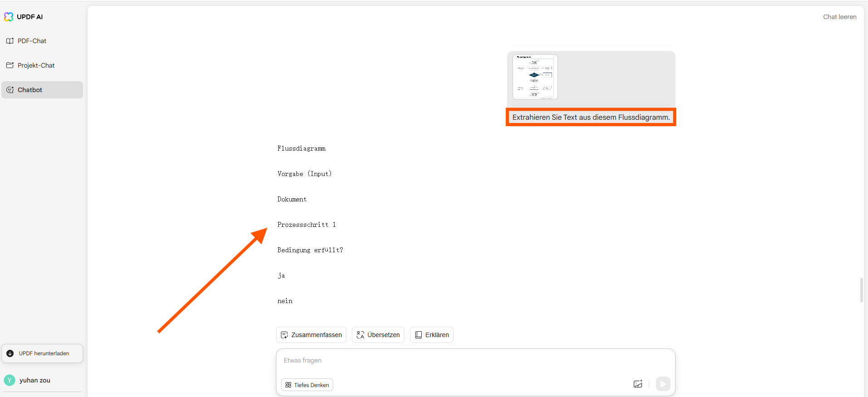Click the chat vertical scrollbar

click(861, 290)
